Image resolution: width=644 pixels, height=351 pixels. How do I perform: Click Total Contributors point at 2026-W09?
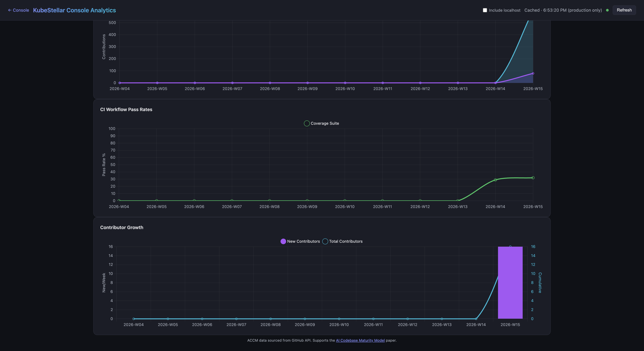pyautogui.click(x=304, y=319)
